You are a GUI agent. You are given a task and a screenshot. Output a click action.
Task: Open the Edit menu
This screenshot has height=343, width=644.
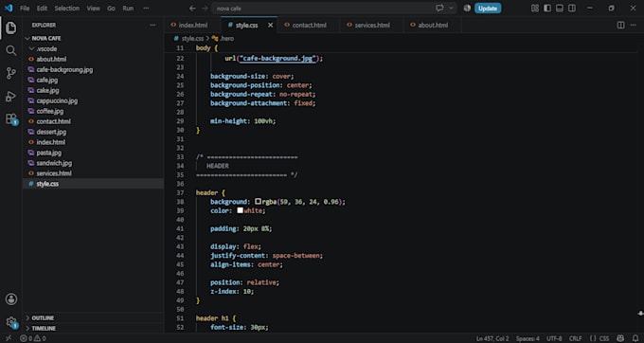(42, 9)
